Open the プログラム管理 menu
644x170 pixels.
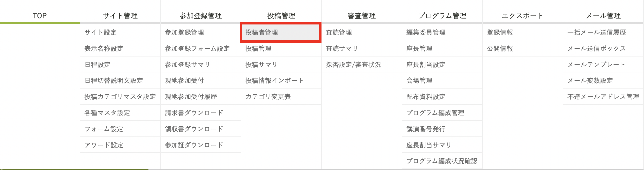(442, 16)
